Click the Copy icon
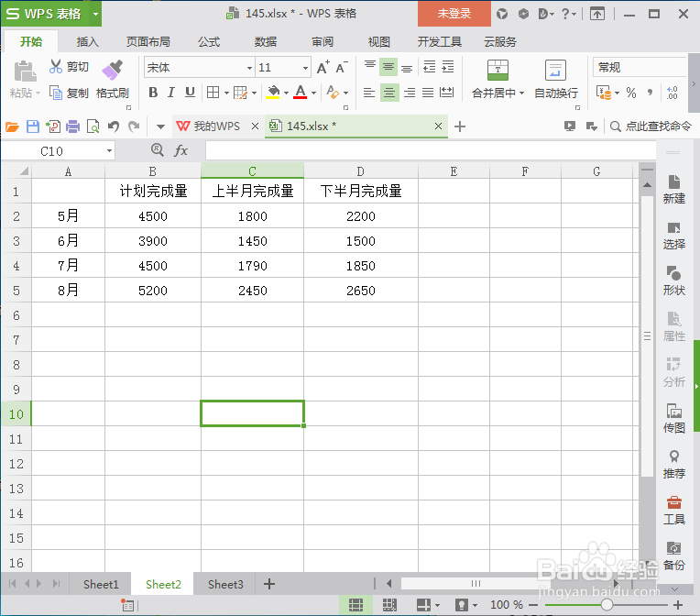The width and height of the screenshot is (700, 616). click(x=56, y=93)
